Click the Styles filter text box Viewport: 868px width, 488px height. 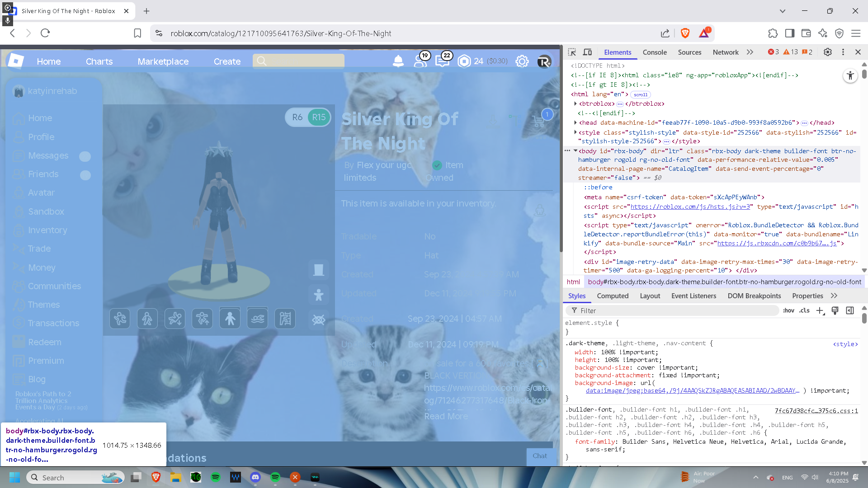point(674,310)
